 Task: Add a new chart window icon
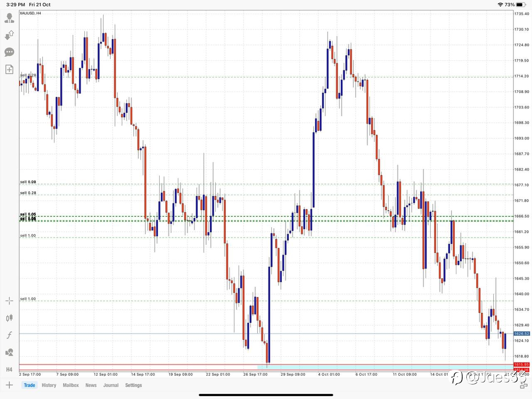(9, 69)
